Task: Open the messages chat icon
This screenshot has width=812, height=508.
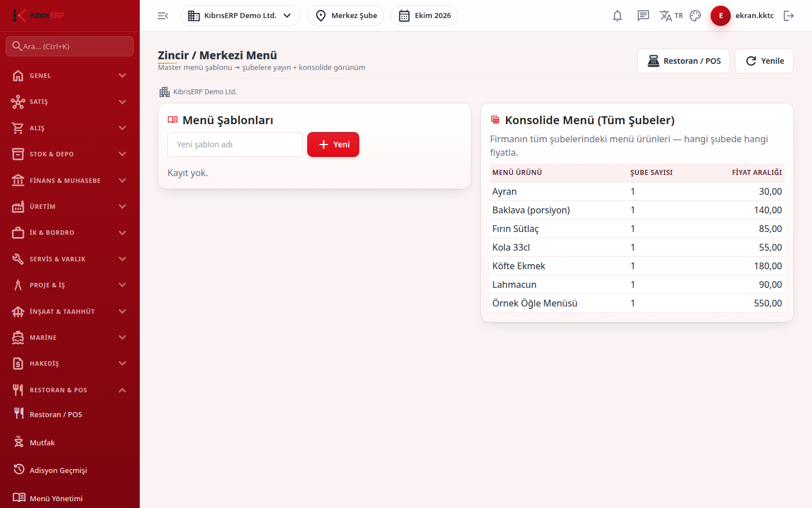Action: coord(643,16)
